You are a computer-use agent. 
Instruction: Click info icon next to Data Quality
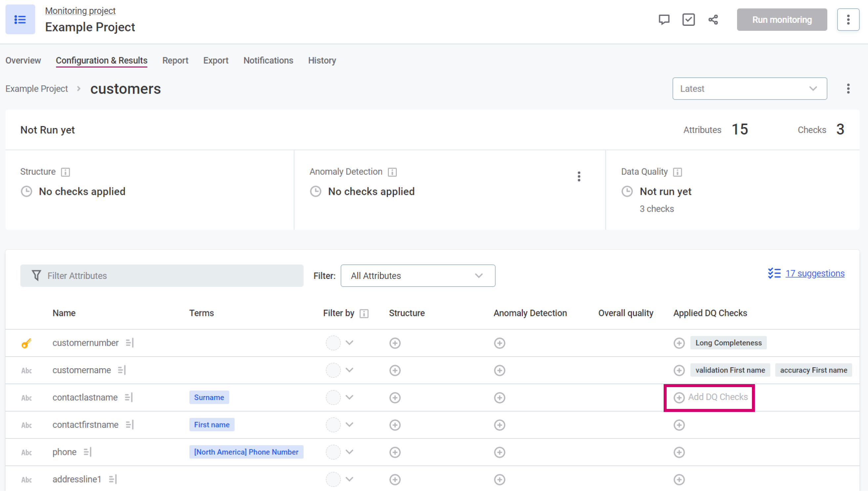coord(677,172)
